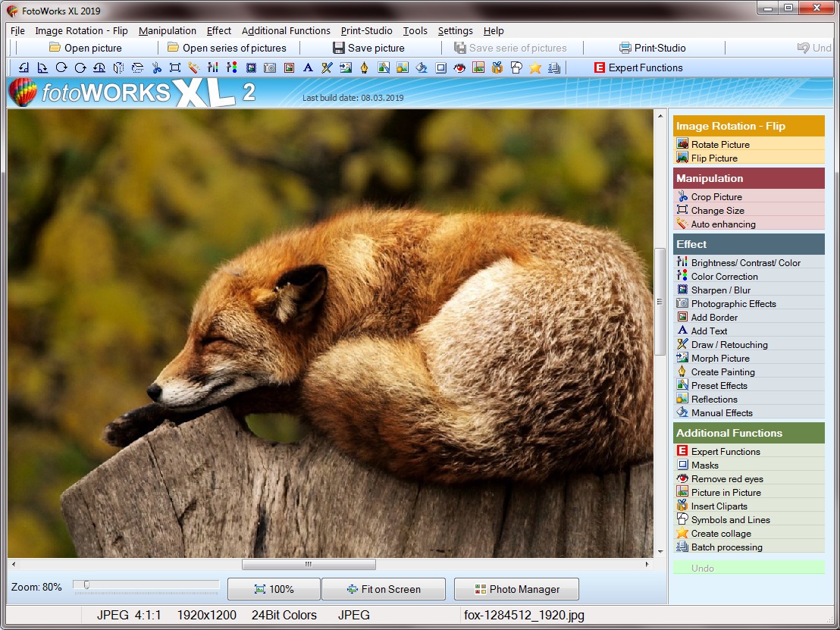Select Brightness/ Contrast/ Color in the sidebar
Viewport: 840px width, 630px height.
[745, 263]
